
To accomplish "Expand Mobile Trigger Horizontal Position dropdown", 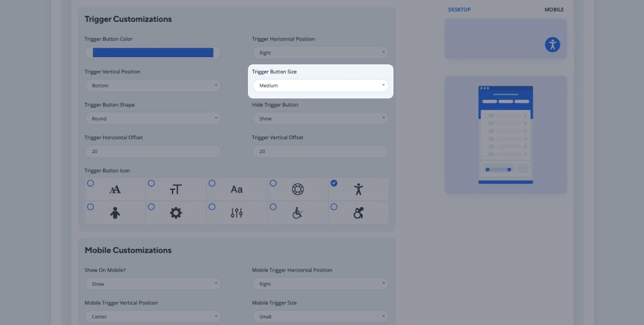I will click(320, 284).
